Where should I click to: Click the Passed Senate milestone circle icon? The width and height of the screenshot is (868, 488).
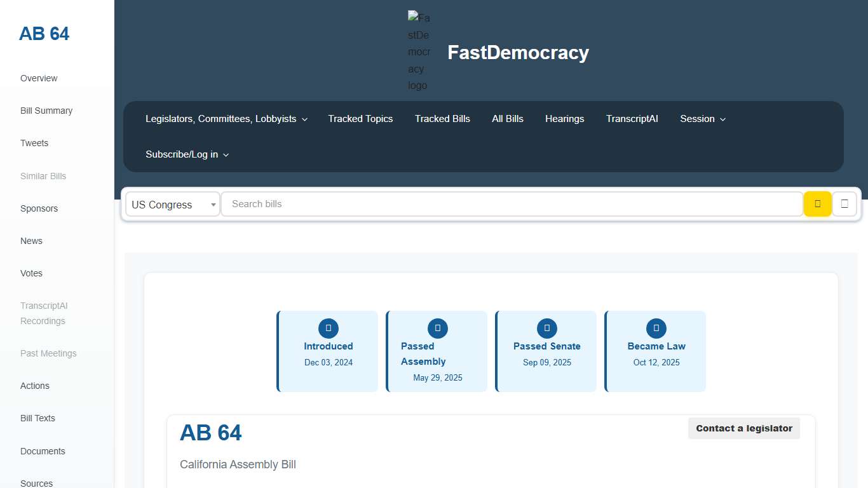546,329
